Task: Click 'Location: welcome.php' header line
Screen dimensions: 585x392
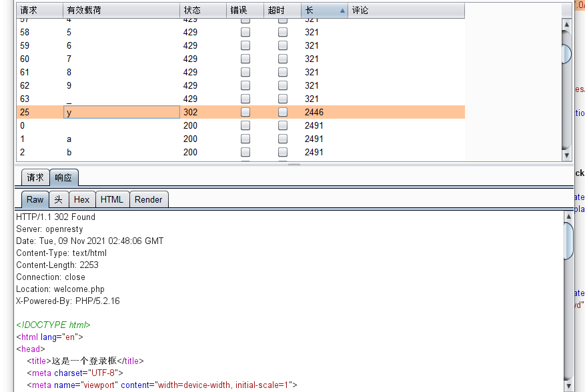Action: coord(61,289)
